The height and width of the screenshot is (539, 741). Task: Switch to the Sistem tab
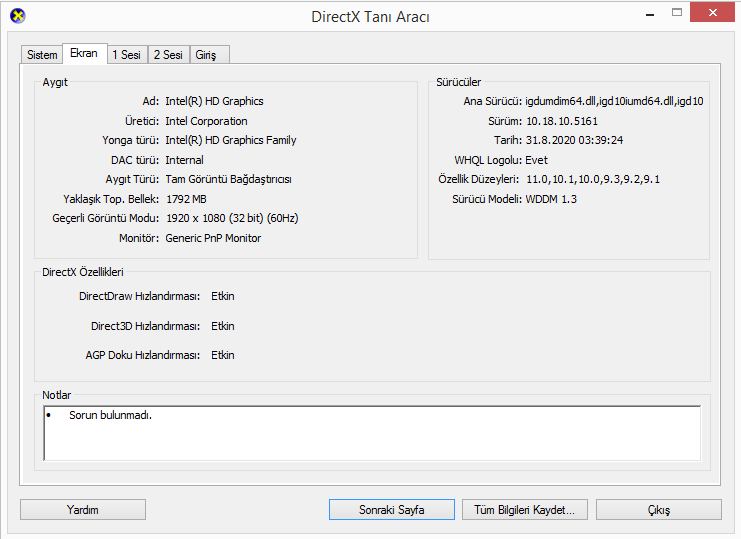(42, 55)
